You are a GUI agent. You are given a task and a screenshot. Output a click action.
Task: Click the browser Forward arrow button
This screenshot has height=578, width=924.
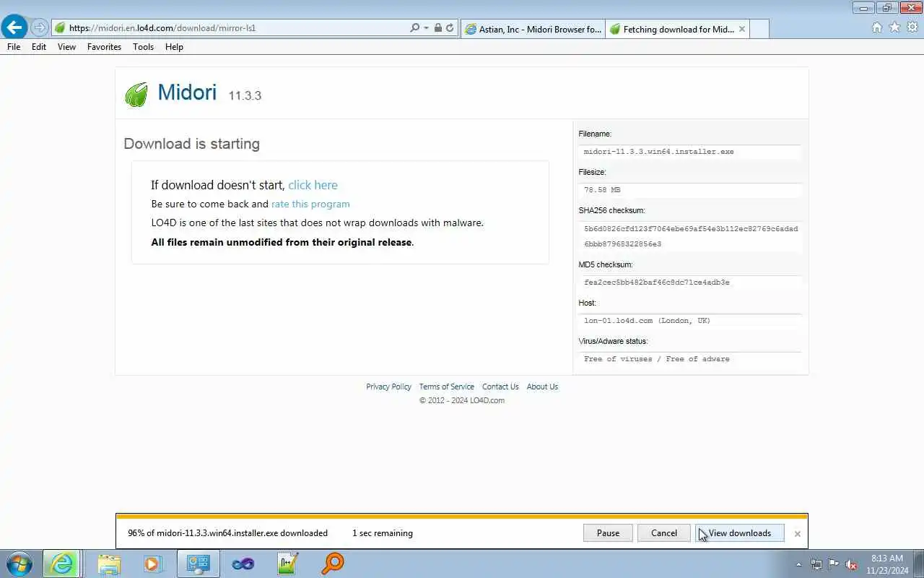[x=40, y=28]
